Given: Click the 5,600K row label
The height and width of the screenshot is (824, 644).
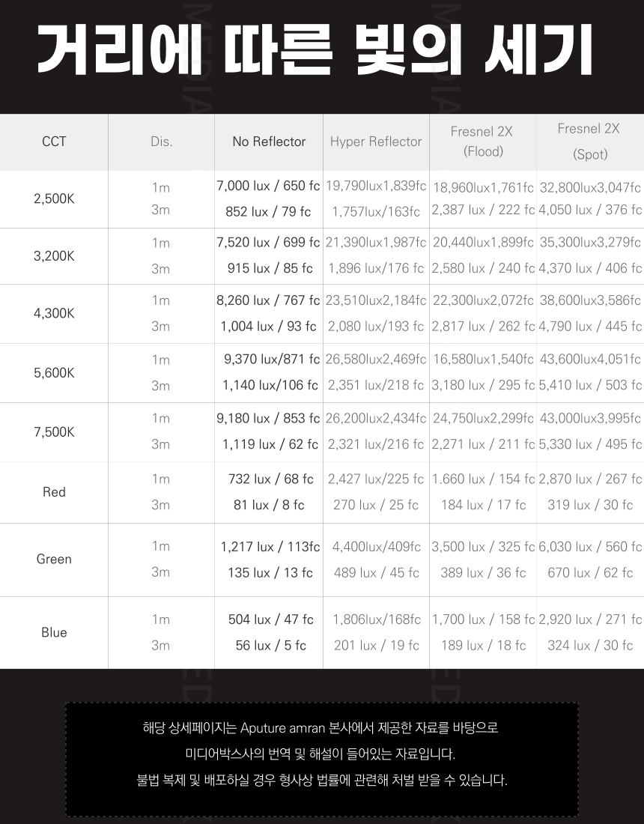Looking at the screenshot, I should point(54,372).
